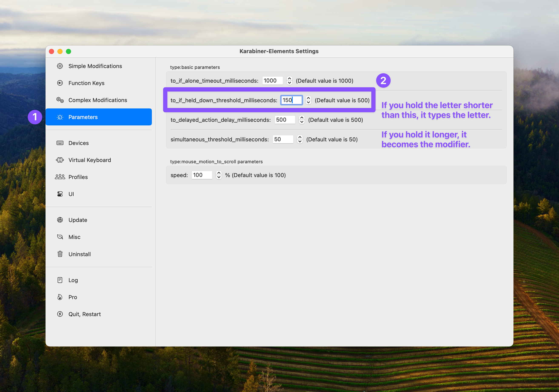Image resolution: width=559 pixels, height=392 pixels.
Task: Open the Pro section
Action: click(99, 297)
